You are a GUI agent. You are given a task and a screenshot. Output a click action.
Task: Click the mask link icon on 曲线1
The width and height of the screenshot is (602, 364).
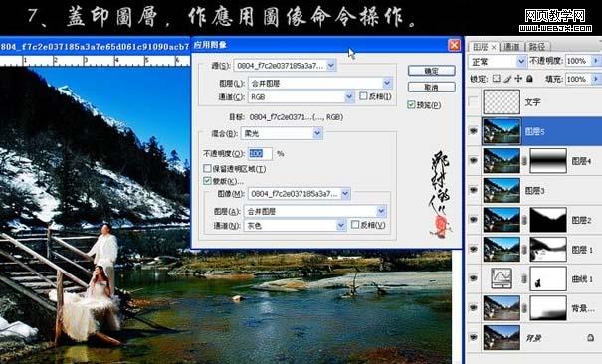524,278
